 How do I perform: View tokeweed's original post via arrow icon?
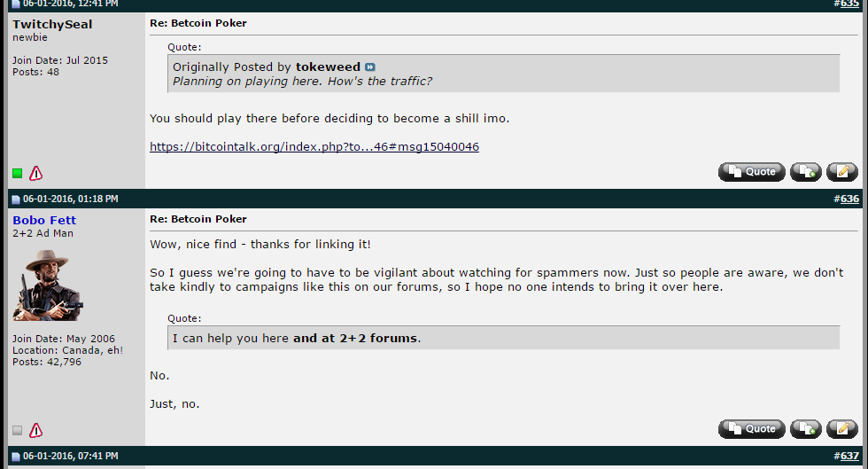[x=370, y=67]
